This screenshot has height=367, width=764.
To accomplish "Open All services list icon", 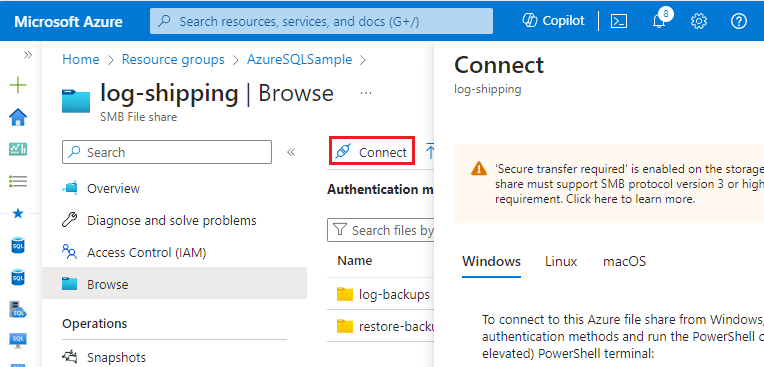I will [x=18, y=182].
